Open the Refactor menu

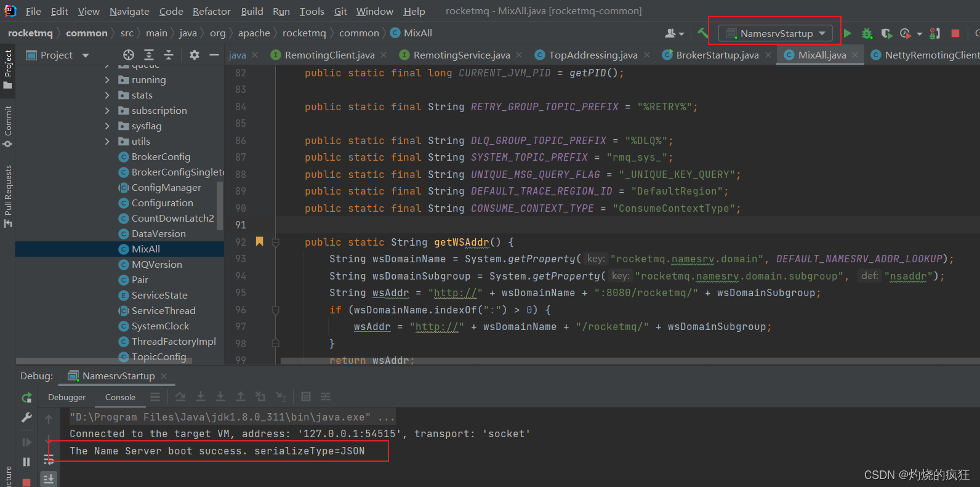click(x=211, y=11)
